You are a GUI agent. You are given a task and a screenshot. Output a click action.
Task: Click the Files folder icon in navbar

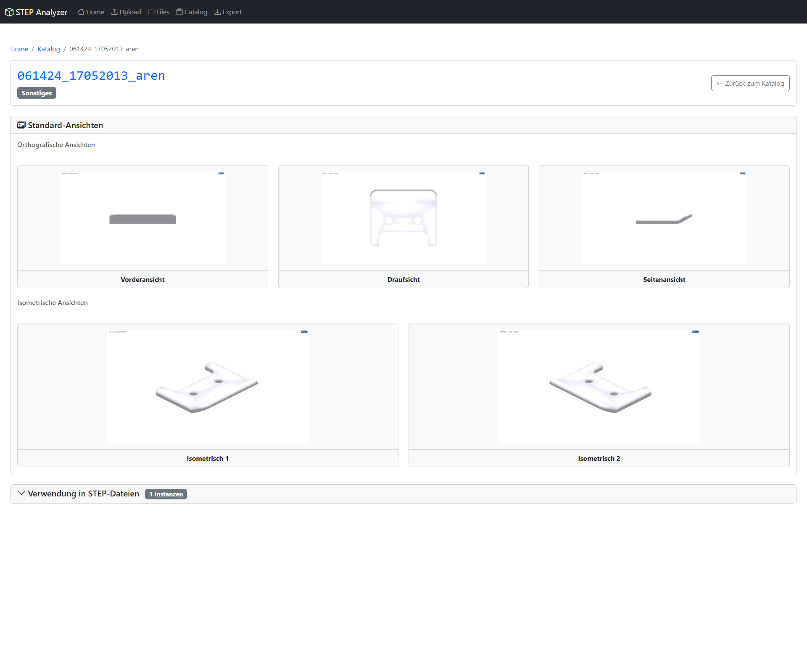151,12
